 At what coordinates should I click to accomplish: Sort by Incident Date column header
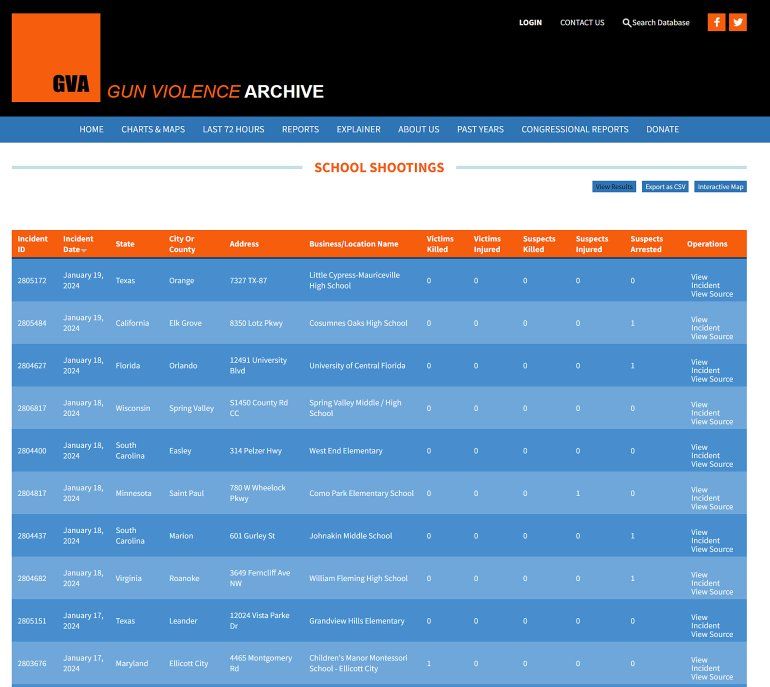(x=78, y=244)
